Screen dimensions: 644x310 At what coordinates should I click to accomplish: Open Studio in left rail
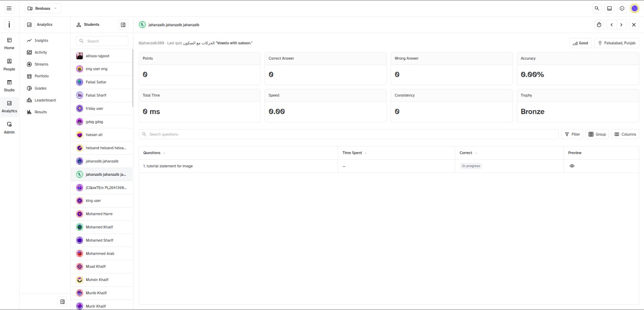[9, 86]
